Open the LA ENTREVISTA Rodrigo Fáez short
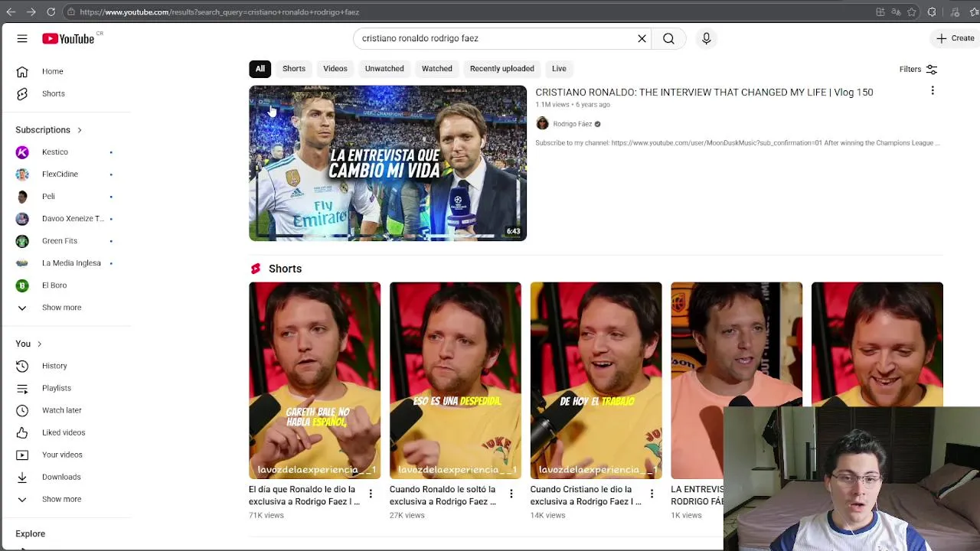Image resolution: width=980 pixels, height=551 pixels. 737,380
